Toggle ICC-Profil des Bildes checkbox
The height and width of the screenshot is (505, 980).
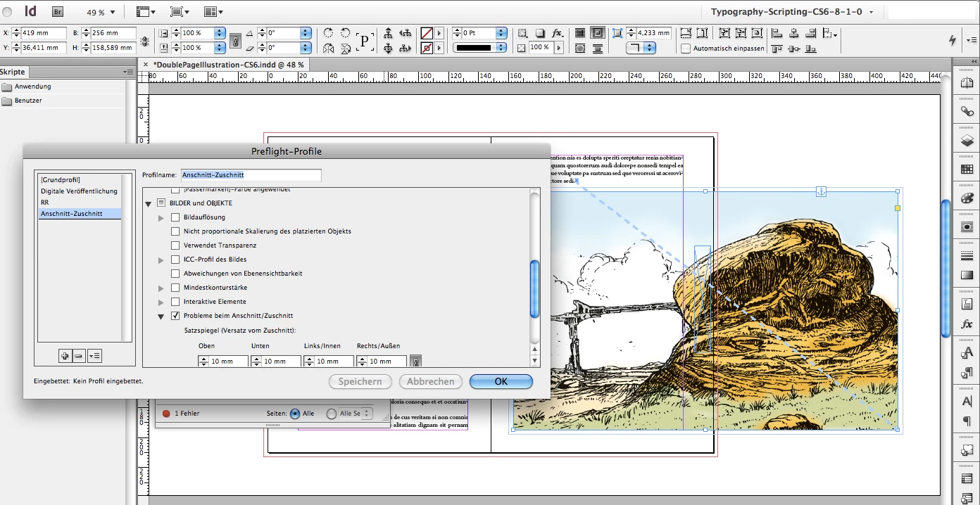176,260
